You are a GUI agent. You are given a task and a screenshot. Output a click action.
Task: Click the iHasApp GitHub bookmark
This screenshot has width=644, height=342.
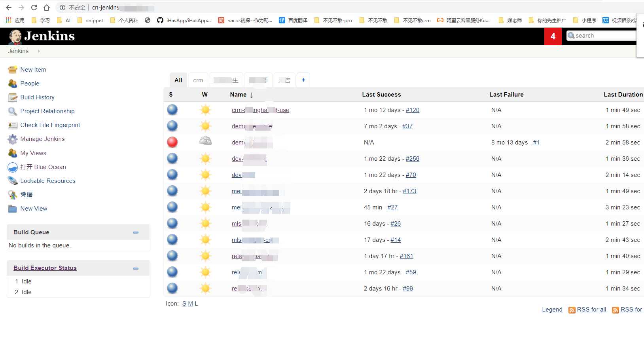pyautogui.click(x=184, y=20)
